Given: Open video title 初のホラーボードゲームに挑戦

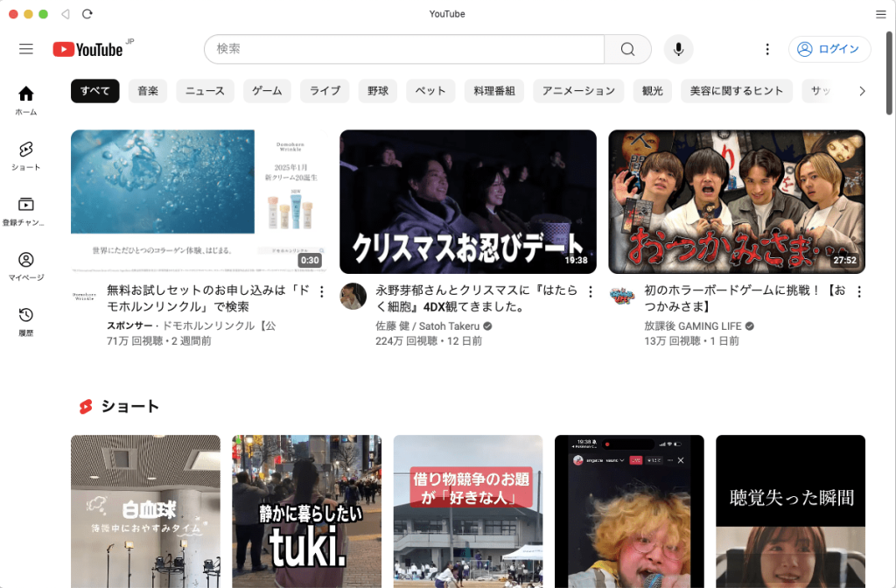Looking at the screenshot, I should [745, 298].
